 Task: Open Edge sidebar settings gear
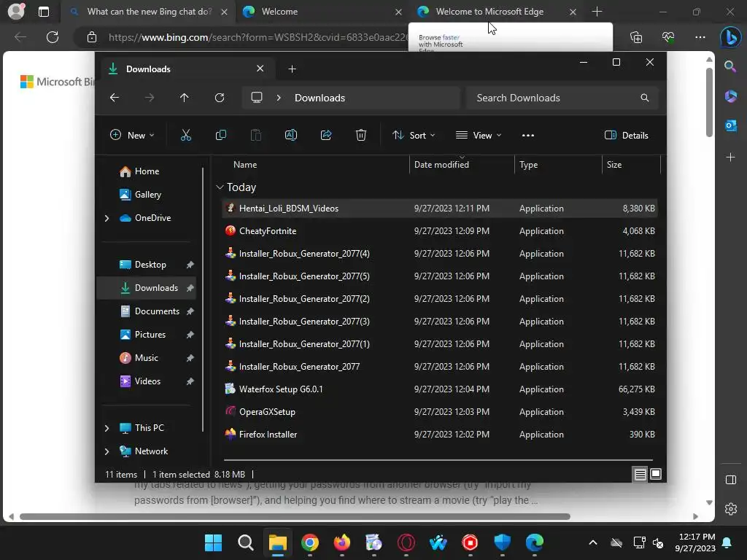pos(730,508)
